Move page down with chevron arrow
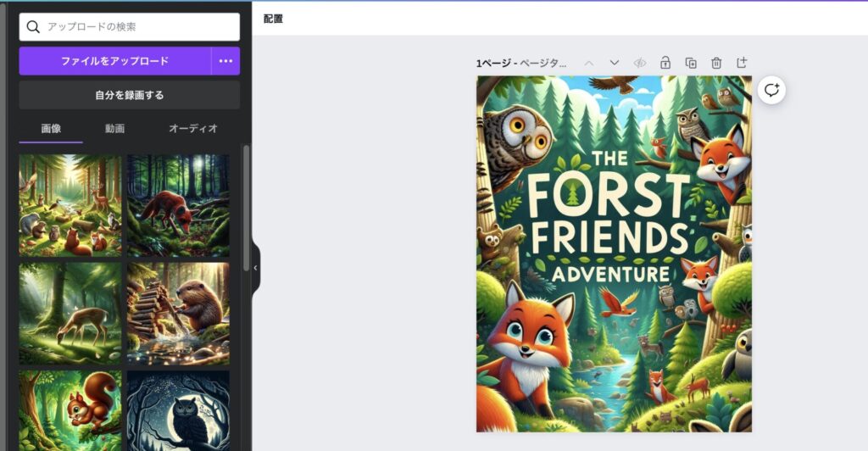 pos(615,63)
